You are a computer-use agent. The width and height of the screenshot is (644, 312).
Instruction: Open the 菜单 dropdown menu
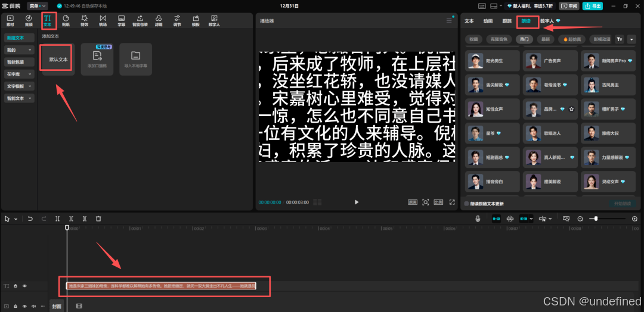pos(38,6)
